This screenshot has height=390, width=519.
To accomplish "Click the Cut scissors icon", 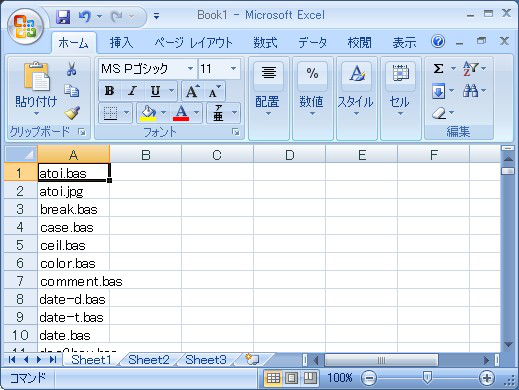I will click(71, 69).
